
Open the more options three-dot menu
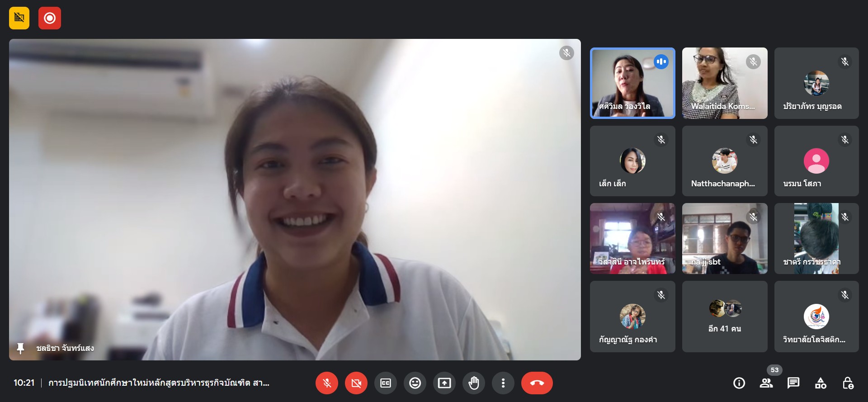pyautogui.click(x=503, y=383)
